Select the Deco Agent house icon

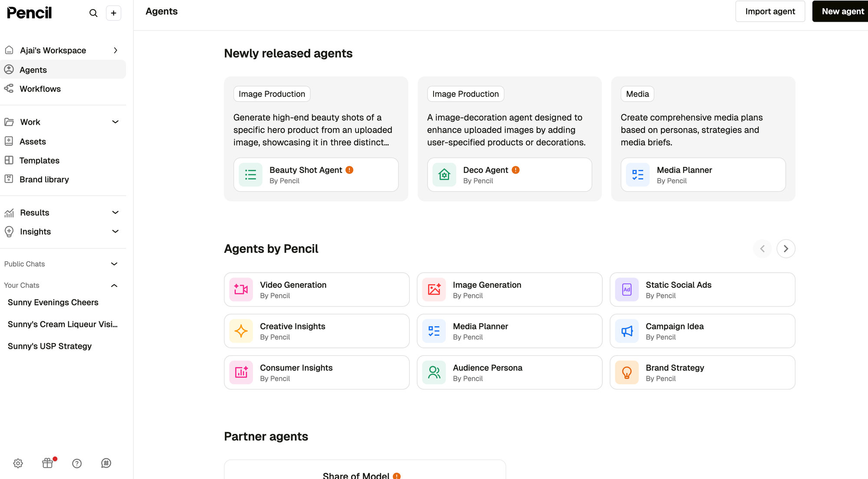pyautogui.click(x=444, y=174)
